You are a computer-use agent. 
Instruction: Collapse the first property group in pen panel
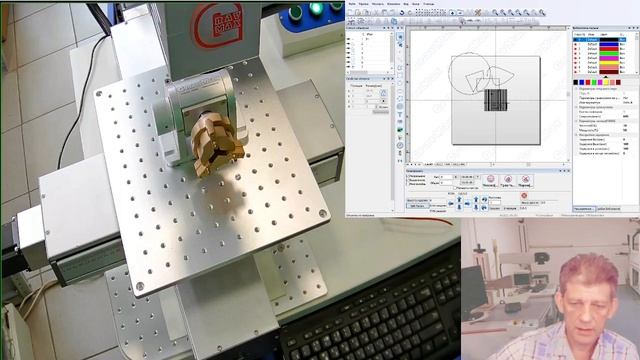pyautogui.click(x=576, y=88)
